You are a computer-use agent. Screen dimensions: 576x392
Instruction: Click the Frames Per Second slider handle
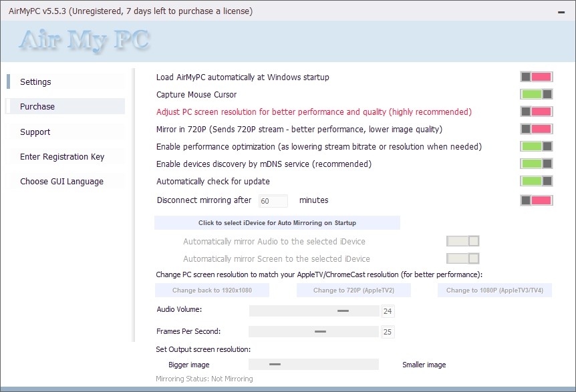click(x=320, y=331)
